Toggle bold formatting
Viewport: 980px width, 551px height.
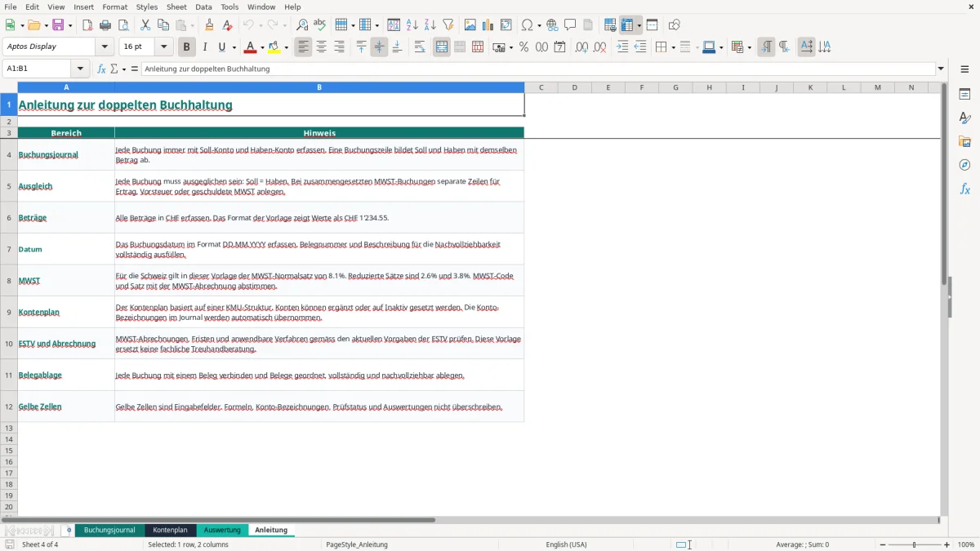tap(186, 47)
